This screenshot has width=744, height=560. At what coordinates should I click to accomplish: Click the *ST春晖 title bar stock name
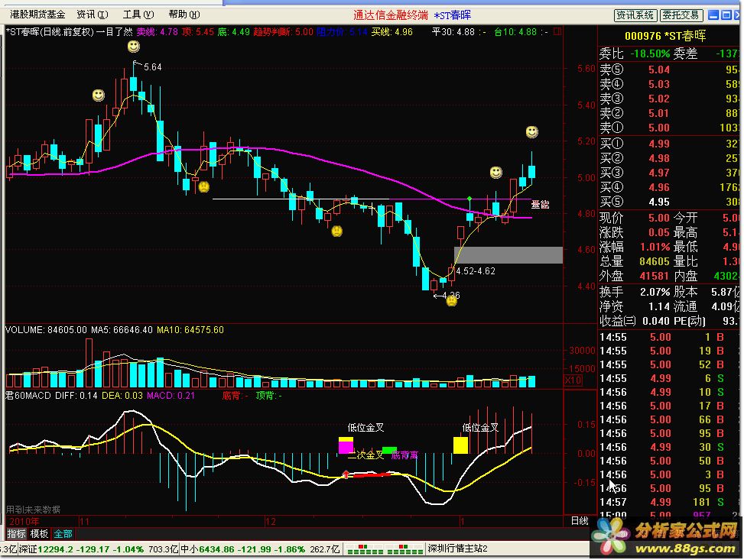[x=452, y=15]
